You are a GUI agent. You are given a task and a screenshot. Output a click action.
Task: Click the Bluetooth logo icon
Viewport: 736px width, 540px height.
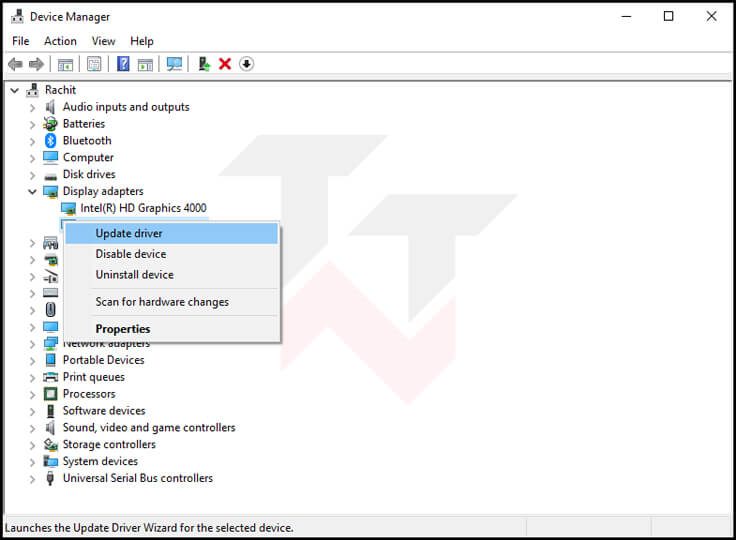tap(50, 140)
